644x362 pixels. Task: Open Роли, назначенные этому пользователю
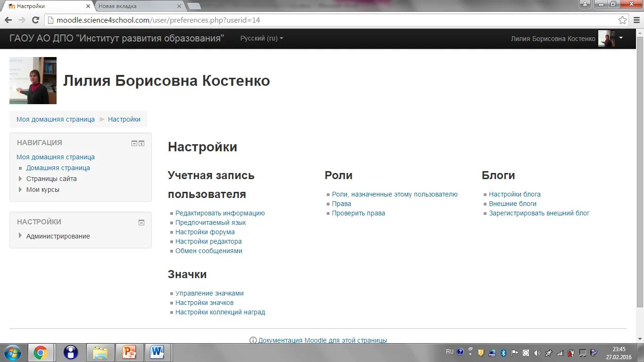point(395,194)
